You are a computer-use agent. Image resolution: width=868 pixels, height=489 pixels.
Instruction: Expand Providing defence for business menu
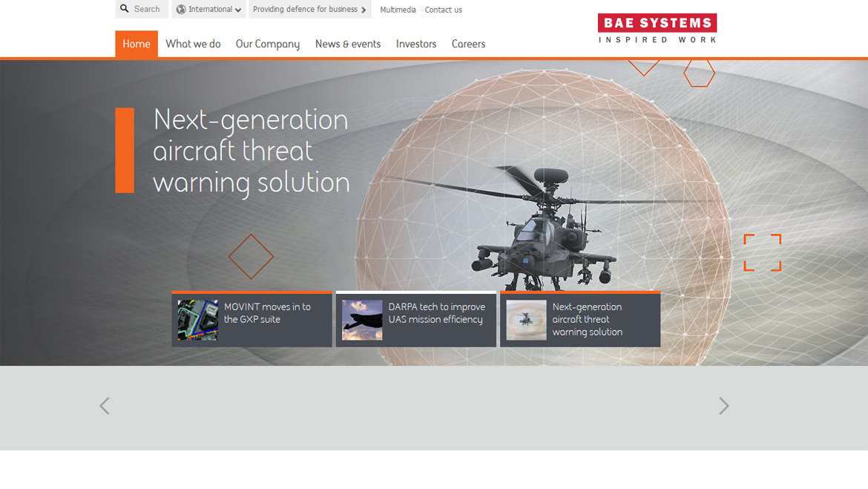coord(309,10)
